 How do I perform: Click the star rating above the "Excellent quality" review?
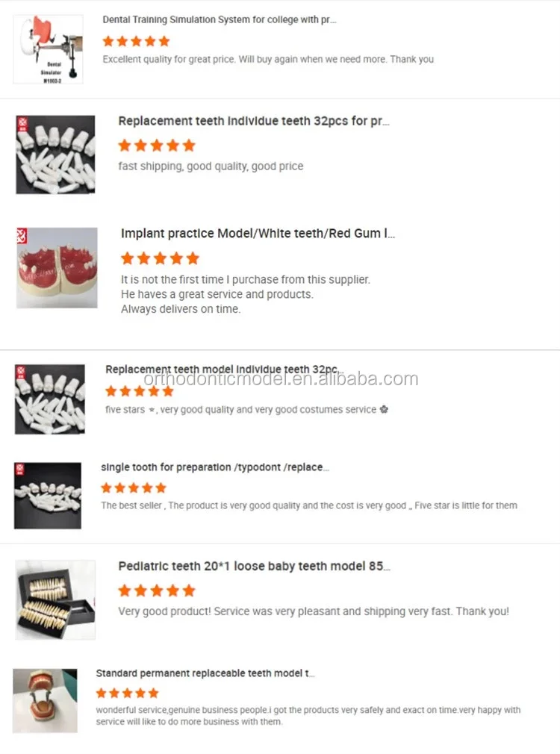[x=136, y=41]
